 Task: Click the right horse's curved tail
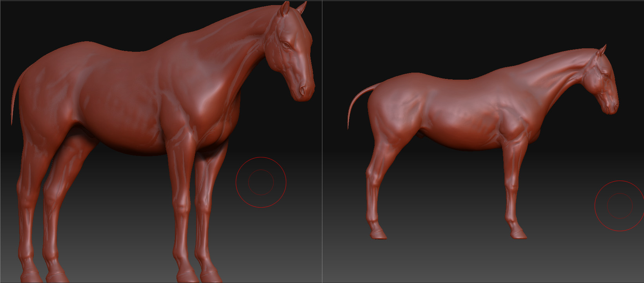pos(357,103)
